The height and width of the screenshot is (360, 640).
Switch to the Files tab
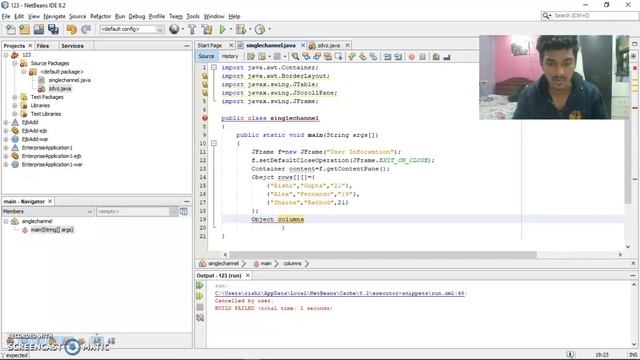point(43,46)
